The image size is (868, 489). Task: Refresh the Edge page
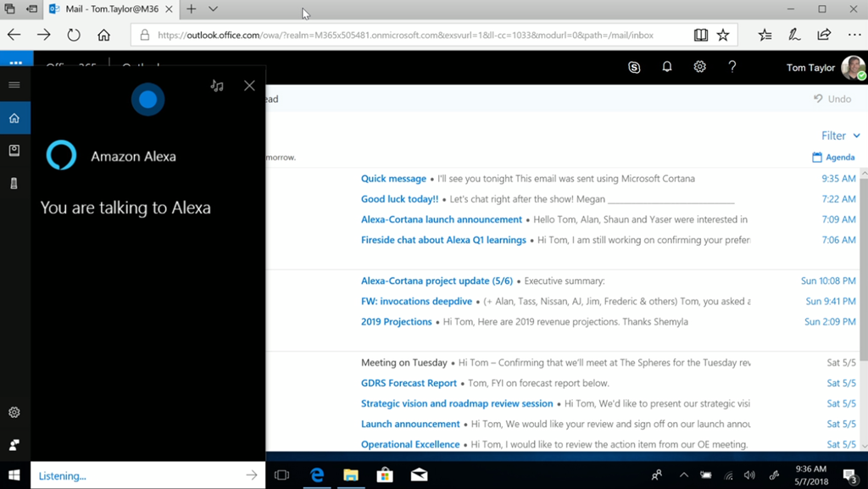74,35
